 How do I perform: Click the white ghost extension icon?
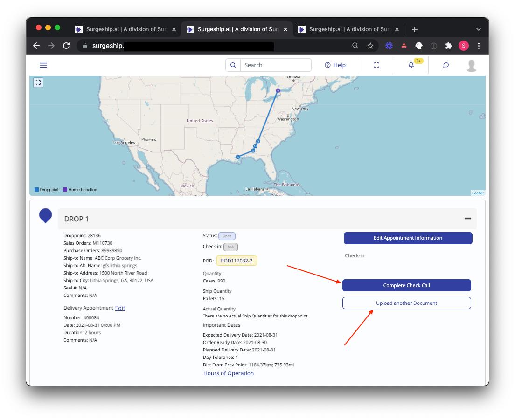click(x=419, y=46)
